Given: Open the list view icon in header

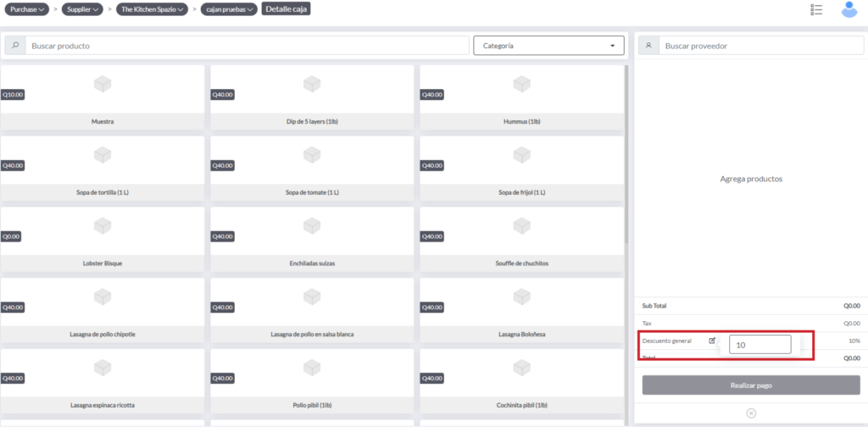Looking at the screenshot, I should (816, 9).
